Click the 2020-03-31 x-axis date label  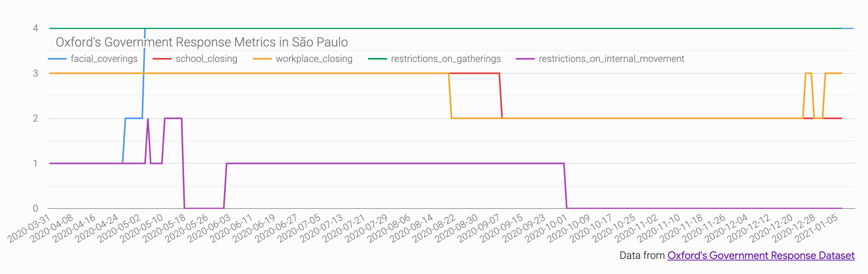29,228
